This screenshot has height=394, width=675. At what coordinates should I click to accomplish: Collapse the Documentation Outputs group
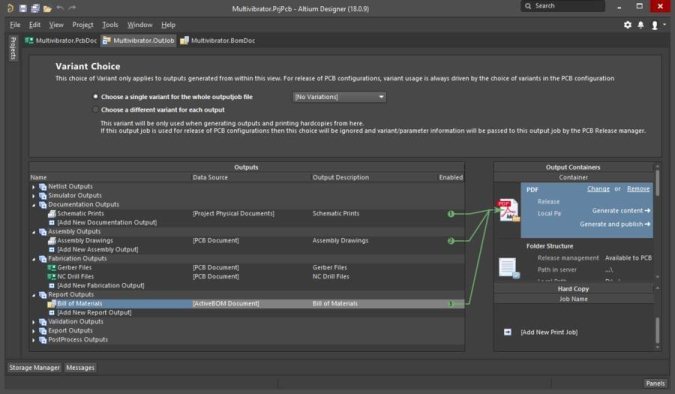34,205
